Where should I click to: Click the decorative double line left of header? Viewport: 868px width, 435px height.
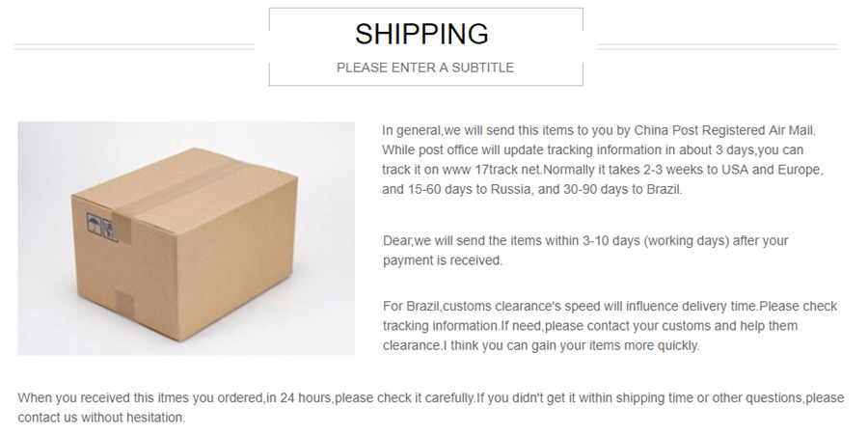pyautogui.click(x=135, y=45)
